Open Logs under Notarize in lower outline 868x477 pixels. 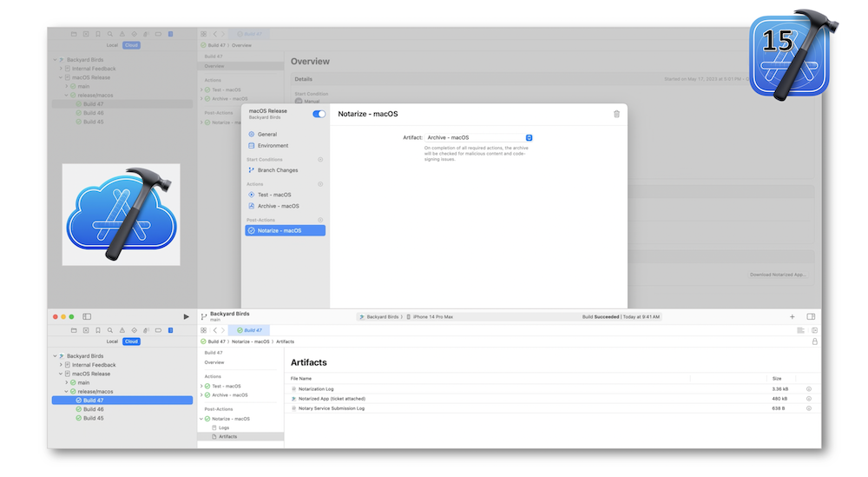pos(224,427)
